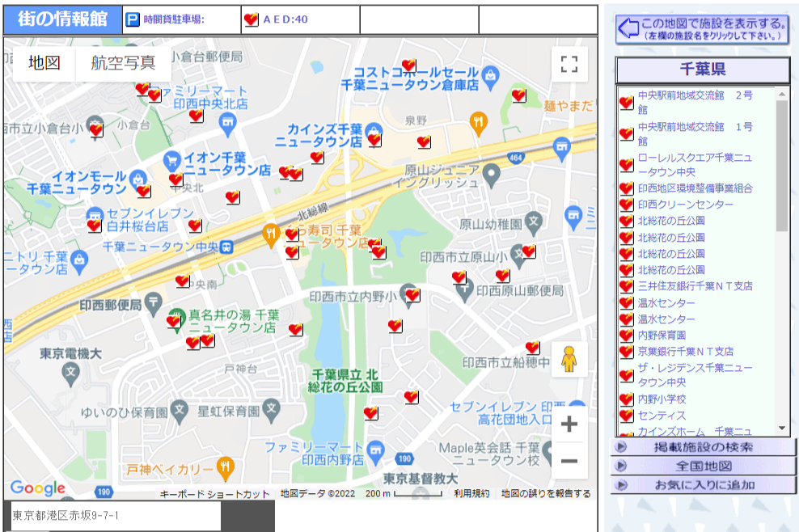The height and width of the screenshot is (532, 799).
Task: Click 印西郵便局 marker
Action: coord(153,304)
